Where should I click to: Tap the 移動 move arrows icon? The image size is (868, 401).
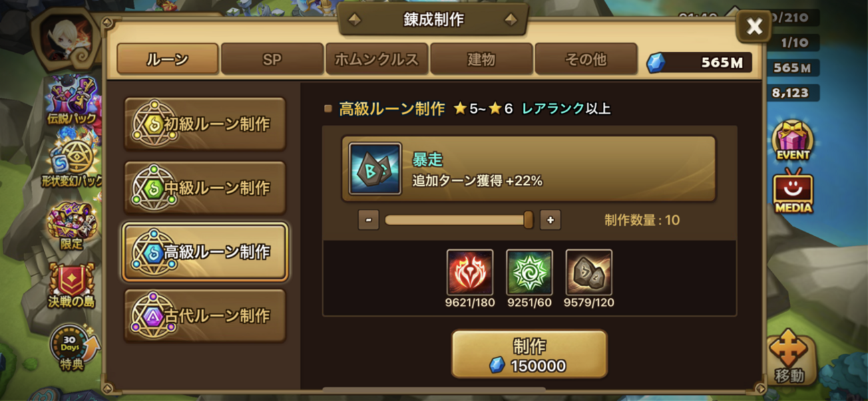point(789,358)
